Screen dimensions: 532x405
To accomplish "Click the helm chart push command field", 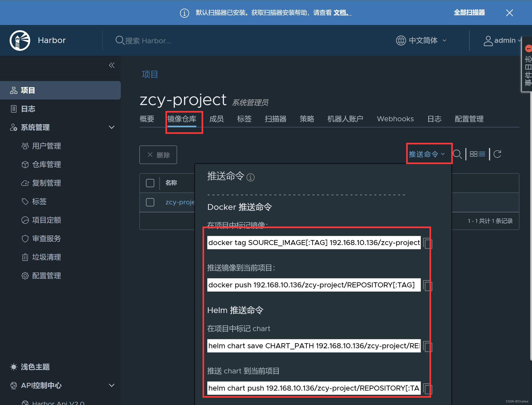I will click(x=314, y=388).
